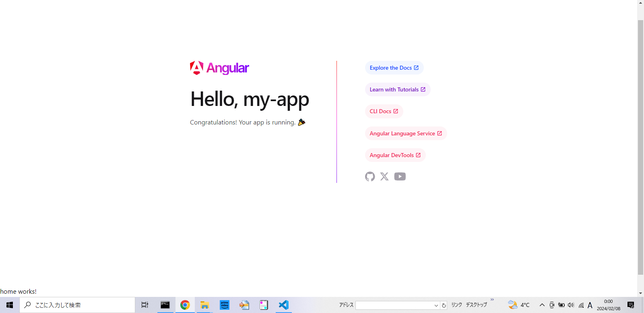Expand the taskbar address dropdown

tap(436, 305)
